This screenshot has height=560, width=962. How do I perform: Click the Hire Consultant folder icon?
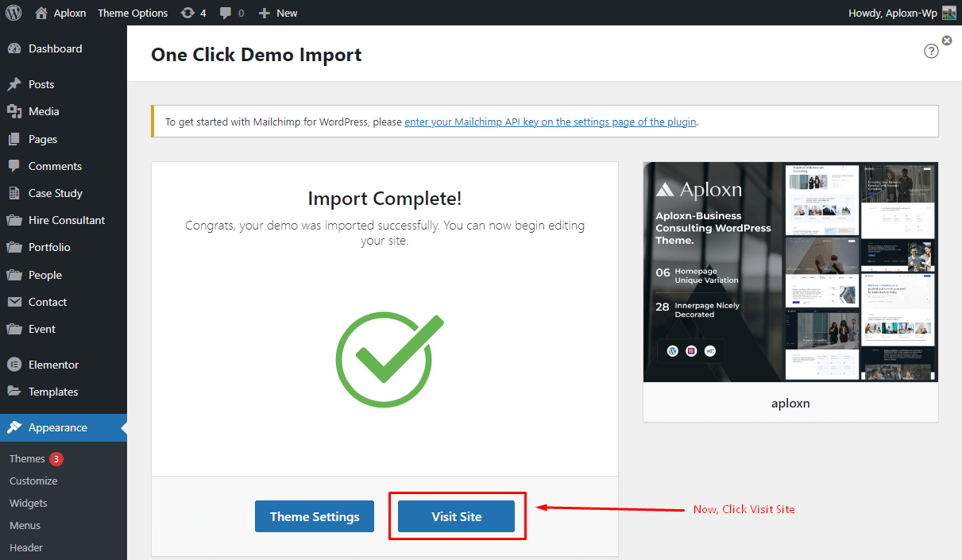(14, 220)
